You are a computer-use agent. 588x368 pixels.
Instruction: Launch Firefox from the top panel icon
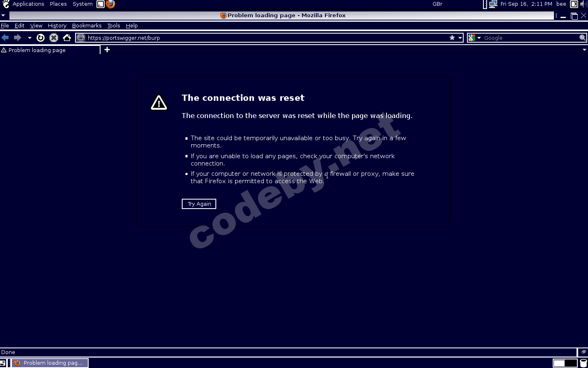coord(110,4)
